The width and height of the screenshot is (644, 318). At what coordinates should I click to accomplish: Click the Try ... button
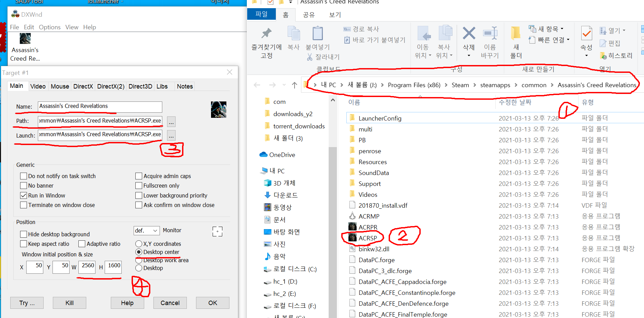27,303
